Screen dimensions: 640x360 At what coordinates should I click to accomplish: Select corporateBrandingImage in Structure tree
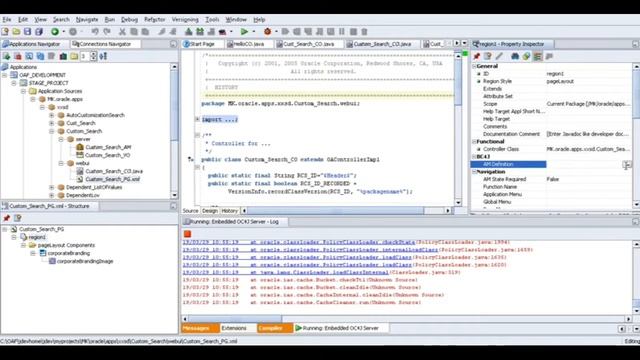pos(85,261)
